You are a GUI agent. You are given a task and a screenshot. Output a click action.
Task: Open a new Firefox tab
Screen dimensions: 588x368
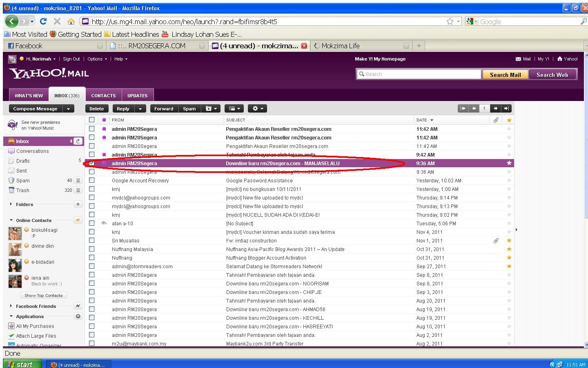(419, 46)
